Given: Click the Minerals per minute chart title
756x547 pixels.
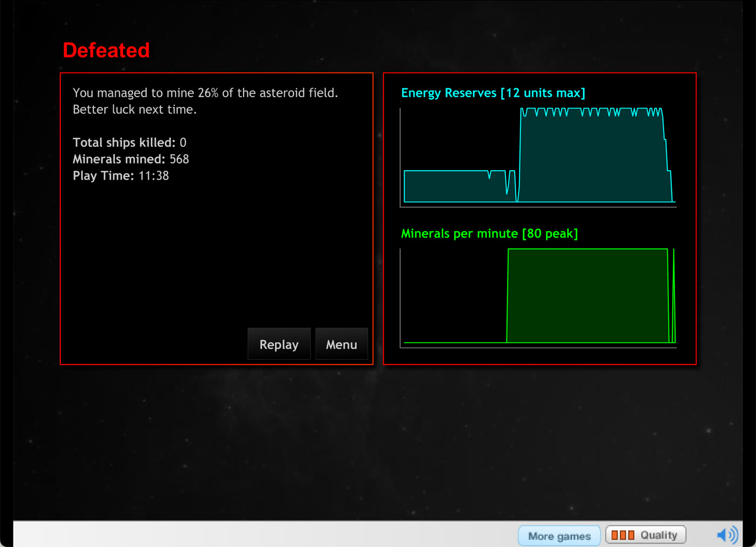Looking at the screenshot, I should pyautogui.click(x=489, y=234).
